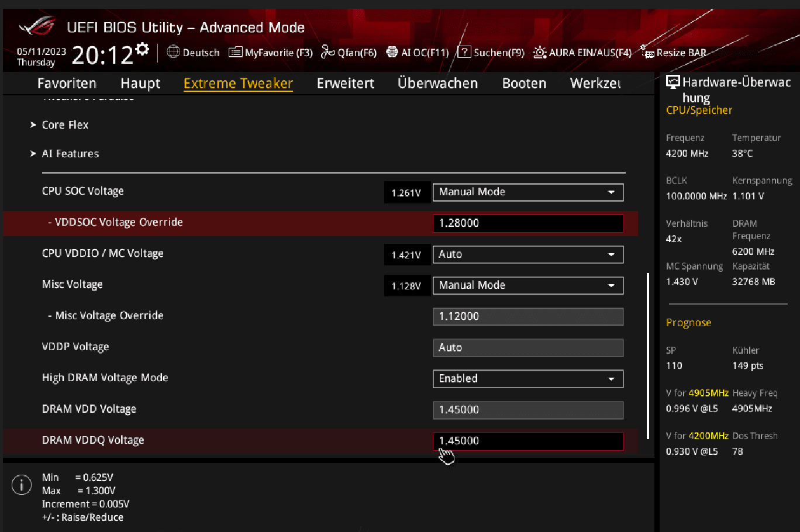Click the ROG logo icon
Image resolution: width=800 pixels, height=532 pixels.
[37, 27]
